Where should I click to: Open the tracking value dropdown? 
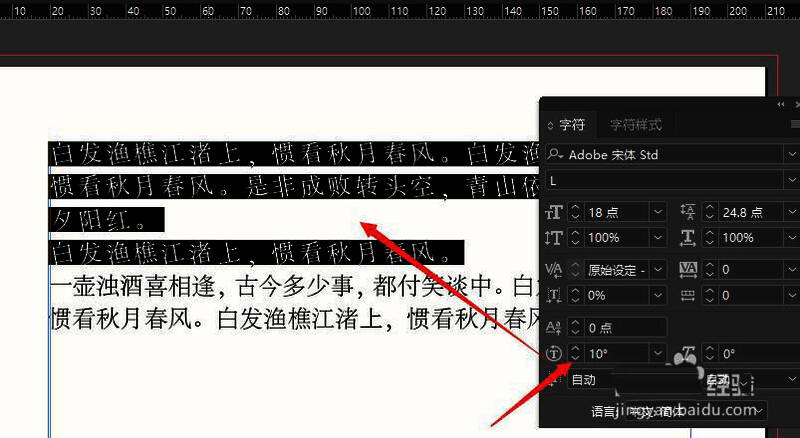(x=792, y=270)
